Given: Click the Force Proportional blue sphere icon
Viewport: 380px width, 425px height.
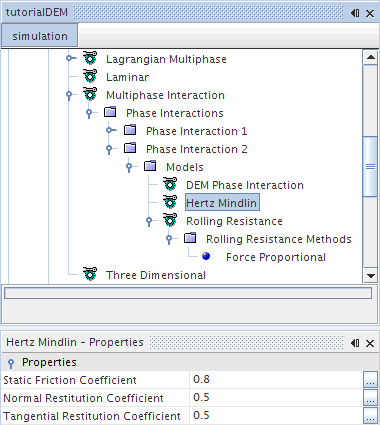Looking at the screenshot, I should click(206, 256).
